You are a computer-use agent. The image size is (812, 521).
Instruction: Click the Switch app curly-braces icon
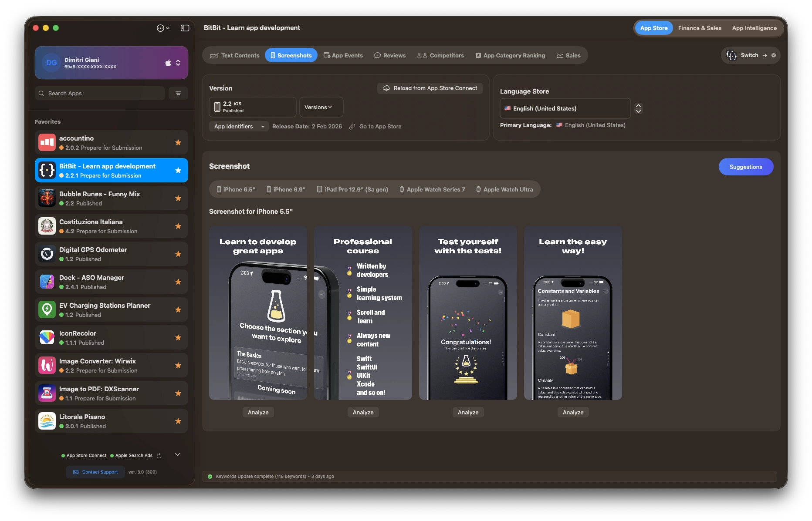point(732,55)
